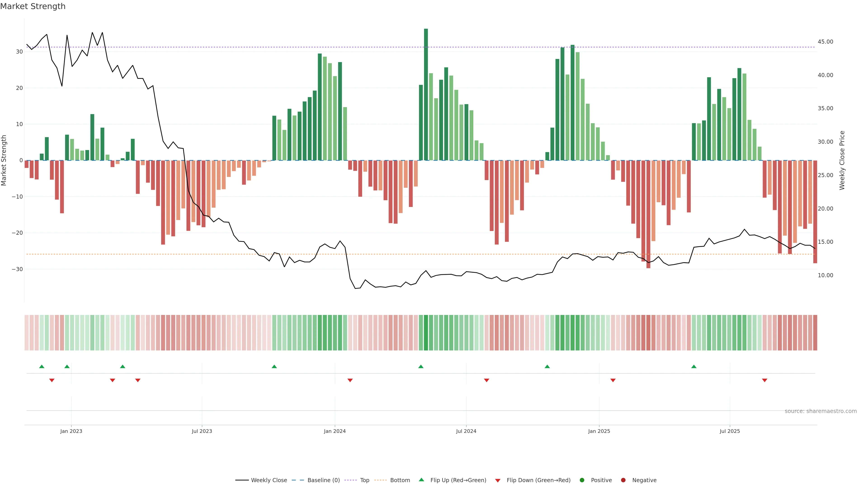This screenshot has width=868, height=488.
Task: Click the tallest dark green strength bar
Action: pyautogui.click(x=426, y=94)
